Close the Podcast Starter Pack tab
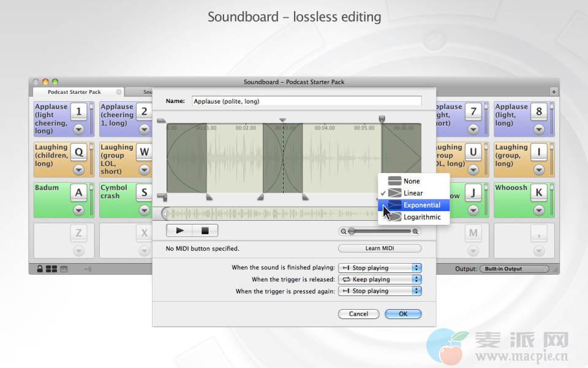588x368 pixels. pos(119,92)
